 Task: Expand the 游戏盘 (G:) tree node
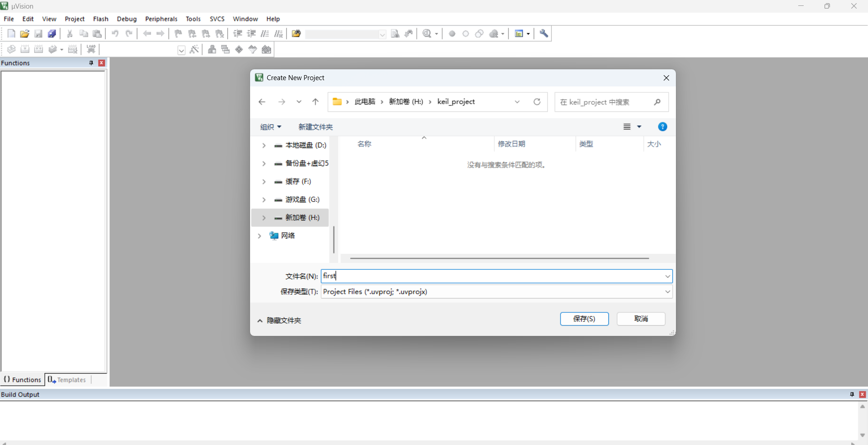pyautogui.click(x=264, y=200)
